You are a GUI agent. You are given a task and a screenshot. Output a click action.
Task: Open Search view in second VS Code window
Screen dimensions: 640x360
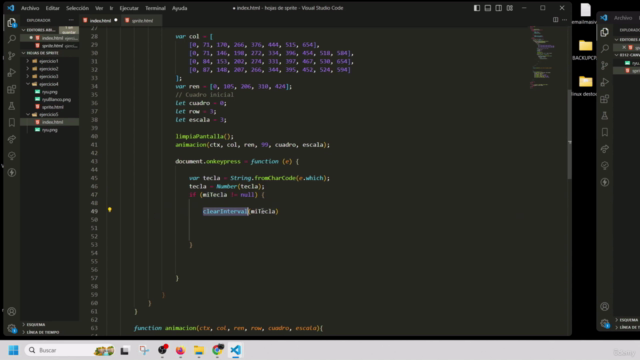[604, 49]
